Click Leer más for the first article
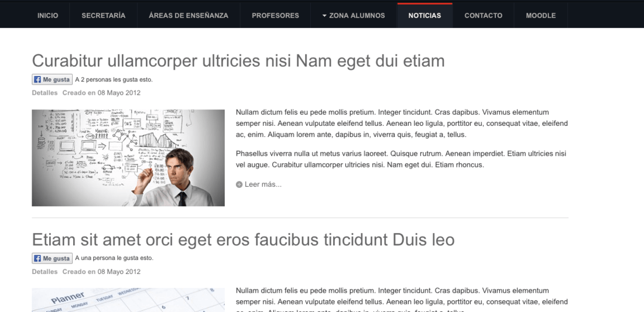This screenshot has height=312, width=644. (263, 184)
